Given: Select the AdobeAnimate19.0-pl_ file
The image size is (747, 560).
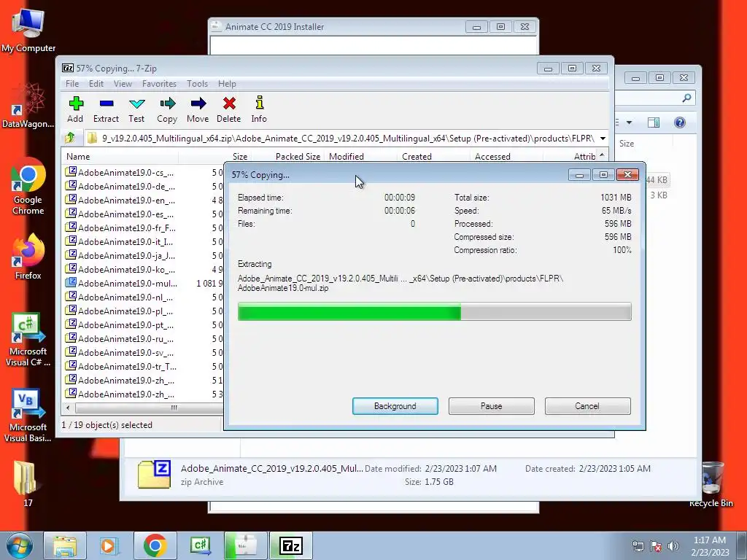Looking at the screenshot, I should (120, 311).
